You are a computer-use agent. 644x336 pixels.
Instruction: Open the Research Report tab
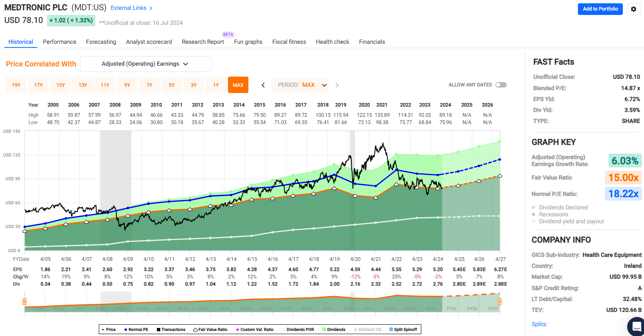tap(203, 42)
